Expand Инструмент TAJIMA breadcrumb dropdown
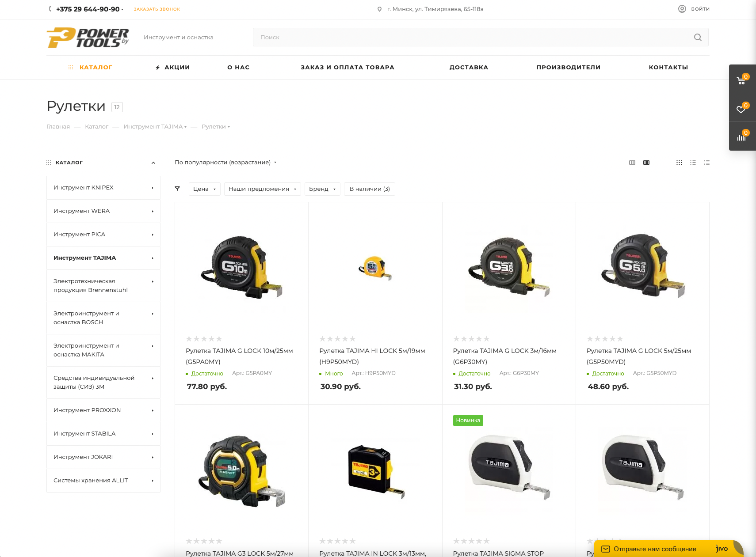The width and height of the screenshot is (756, 557). [186, 127]
